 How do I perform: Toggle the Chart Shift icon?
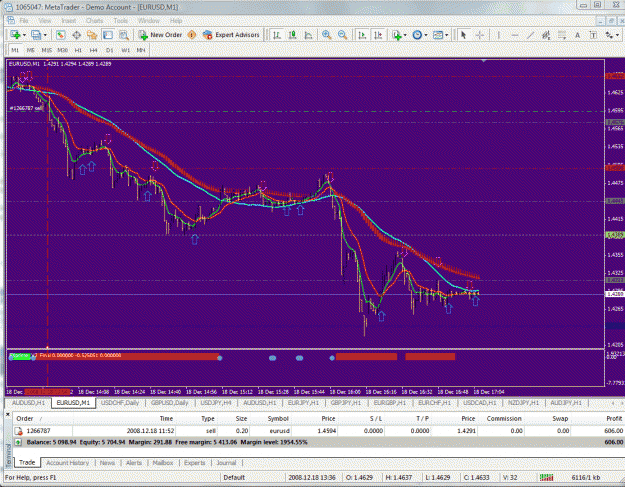[x=378, y=35]
